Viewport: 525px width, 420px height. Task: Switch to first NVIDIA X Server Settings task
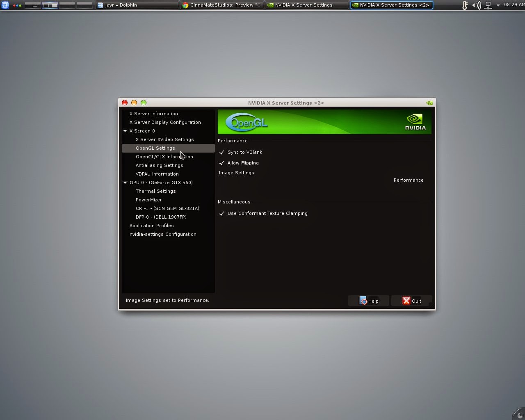click(306, 5)
